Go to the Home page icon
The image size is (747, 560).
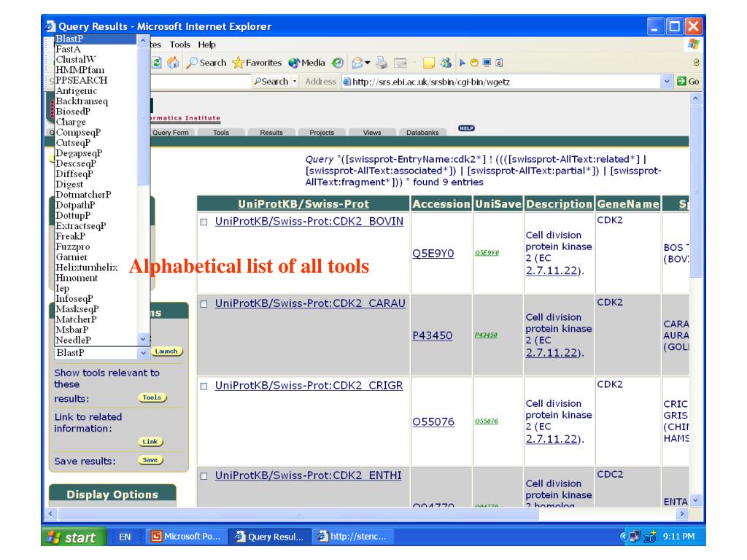click(173, 63)
